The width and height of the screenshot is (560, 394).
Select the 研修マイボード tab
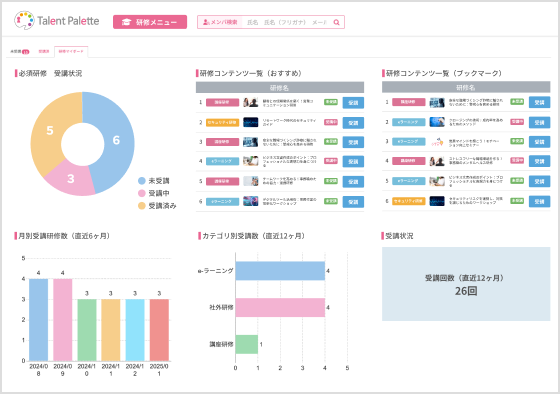click(x=71, y=51)
